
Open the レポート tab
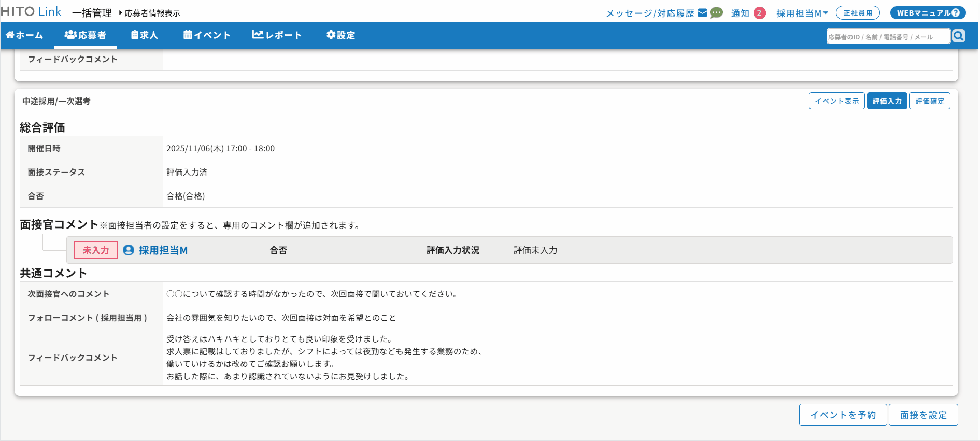point(276,35)
